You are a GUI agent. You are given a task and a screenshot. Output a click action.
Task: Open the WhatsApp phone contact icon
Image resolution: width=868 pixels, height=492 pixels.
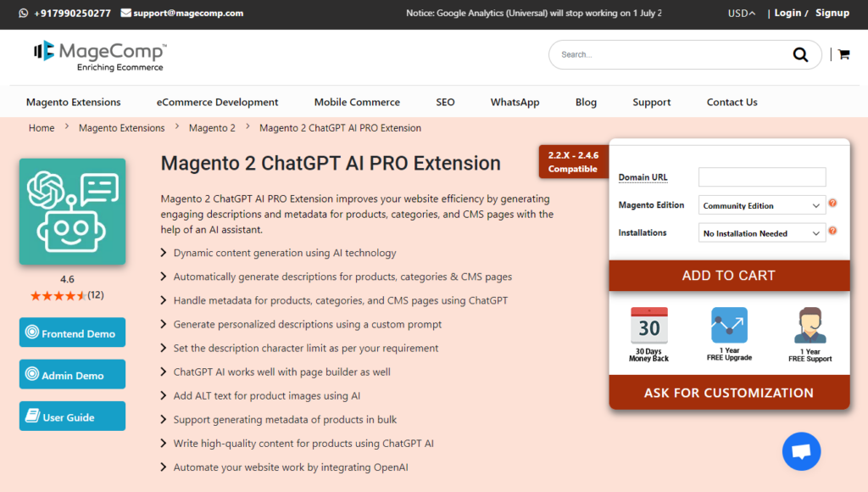[x=24, y=13]
